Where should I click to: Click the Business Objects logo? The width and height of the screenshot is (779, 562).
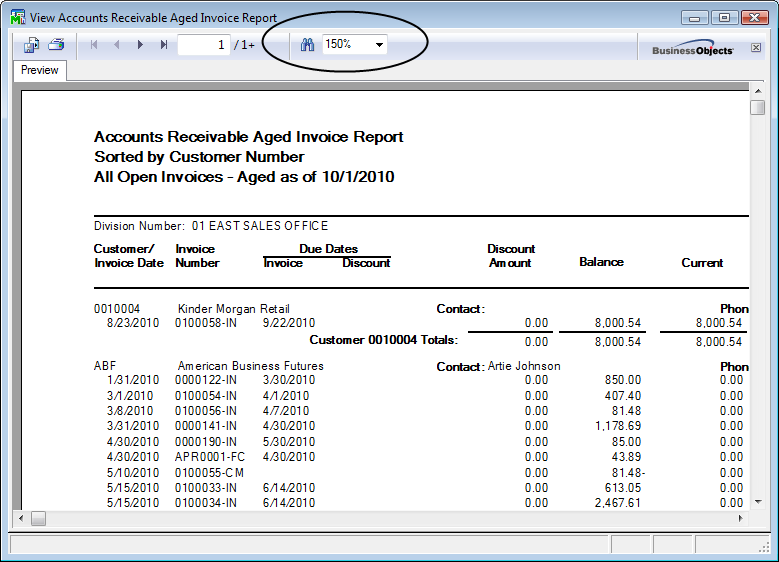click(x=692, y=49)
